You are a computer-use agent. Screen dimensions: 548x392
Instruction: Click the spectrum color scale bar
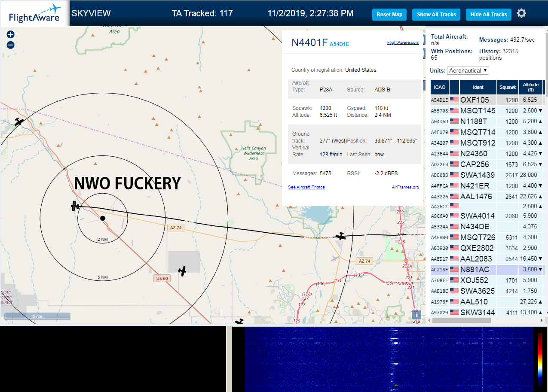540,359
